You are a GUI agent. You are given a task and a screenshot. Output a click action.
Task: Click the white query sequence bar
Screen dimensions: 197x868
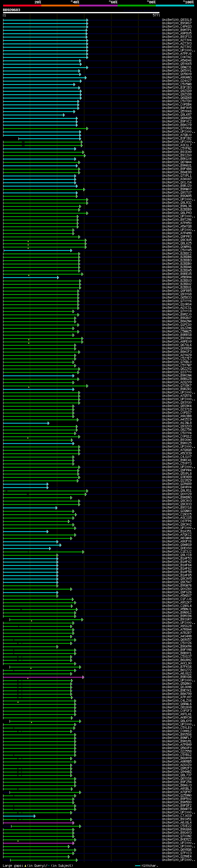[81, 13]
